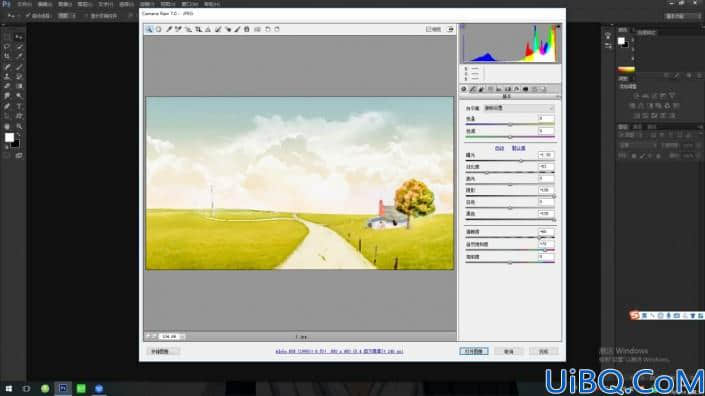Toggle shadow clipping warning on histogram

(x=462, y=27)
